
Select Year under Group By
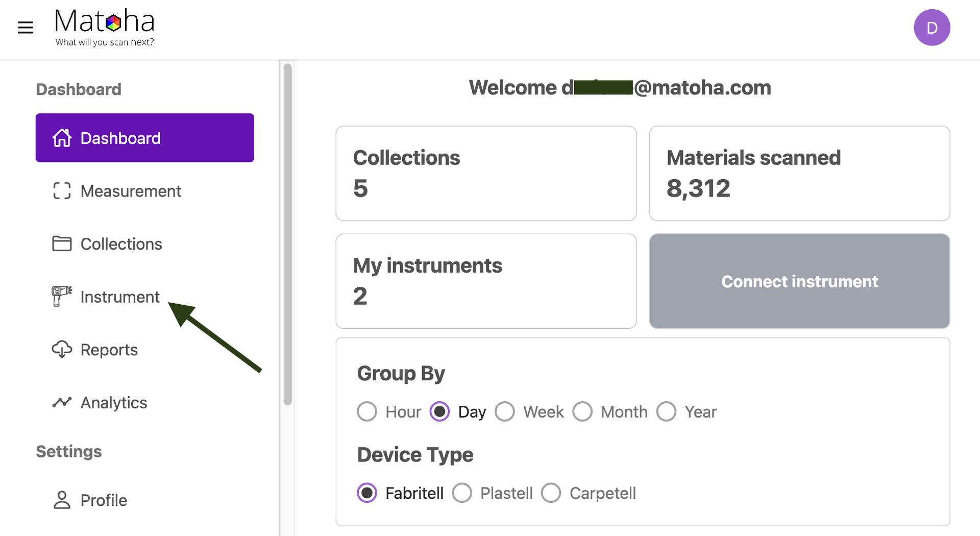click(x=666, y=411)
